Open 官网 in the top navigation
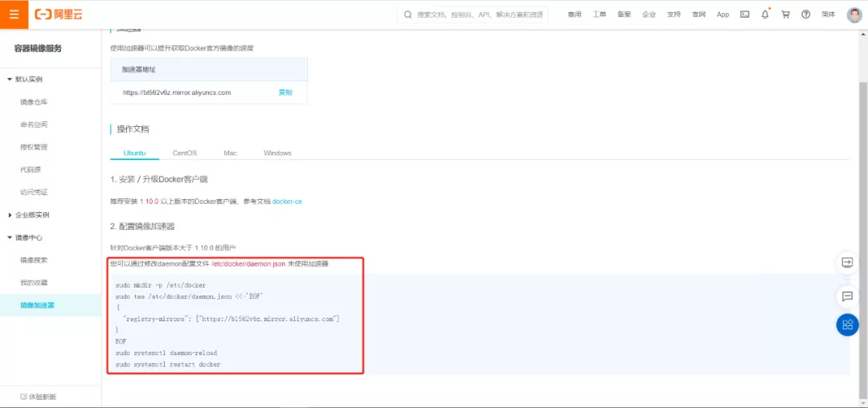This screenshot has height=408, width=868. tap(698, 14)
